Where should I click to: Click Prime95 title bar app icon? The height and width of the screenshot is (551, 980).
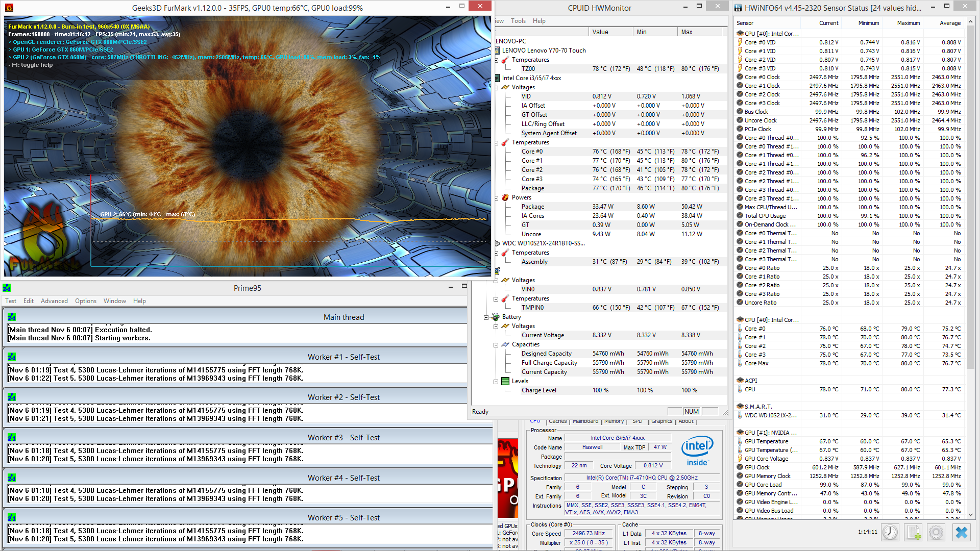(x=7, y=288)
